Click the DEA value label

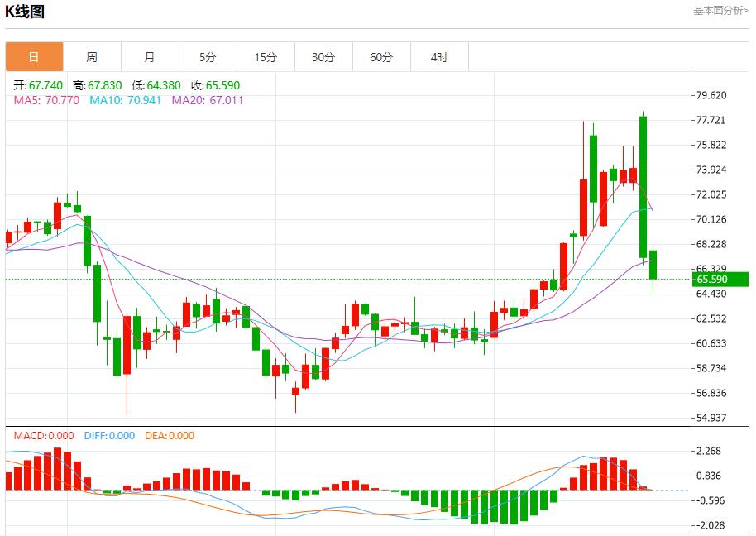[x=170, y=436]
